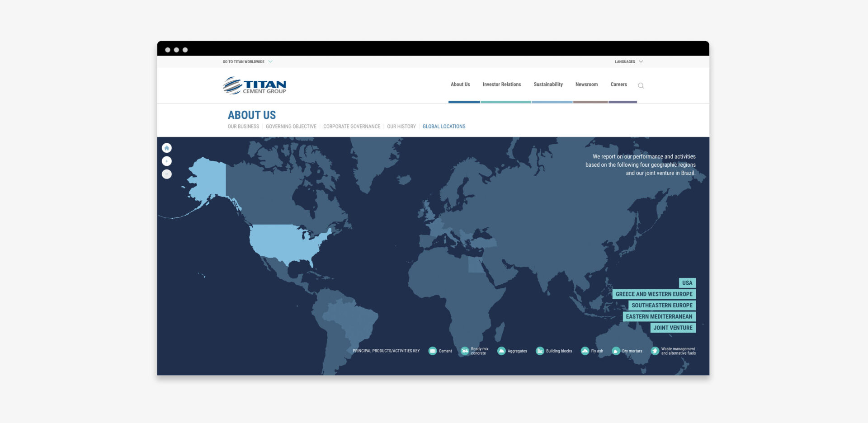This screenshot has width=868, height=423.
Task: Zoom in the map with plus icon
Action: click(x=167, y=161)
